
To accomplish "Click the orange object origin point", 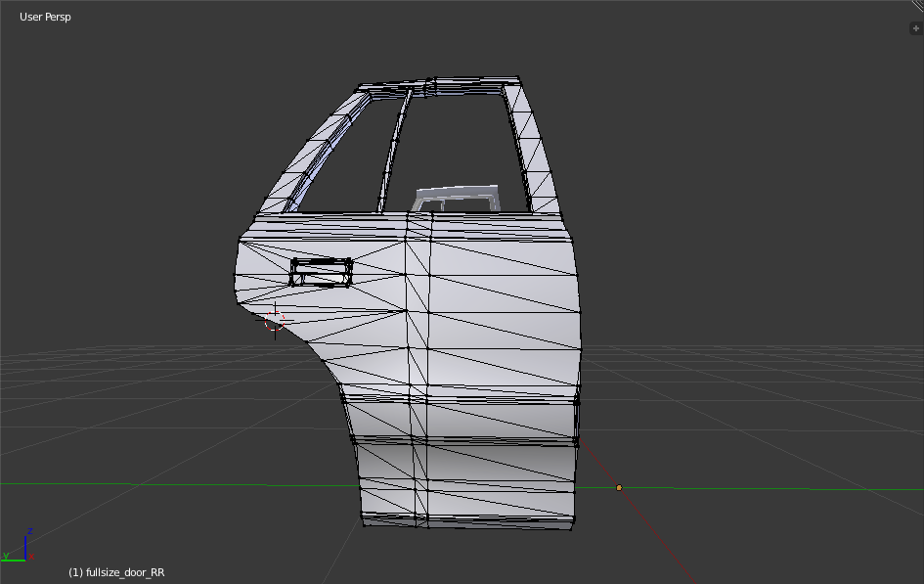I will pos(619,487).
